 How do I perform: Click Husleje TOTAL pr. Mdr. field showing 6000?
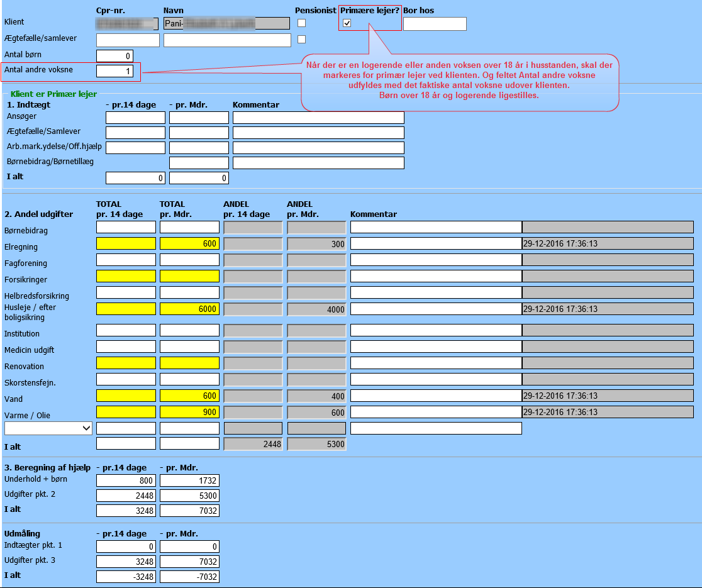point(190,309)
